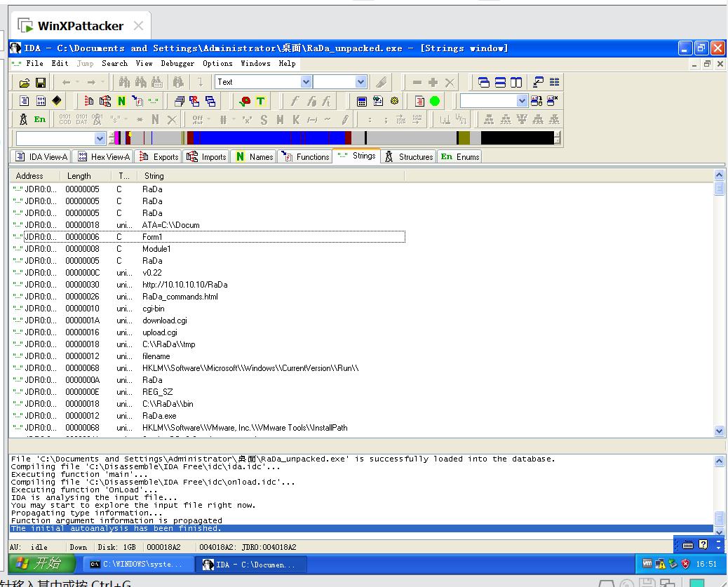
Task: Open exports window toolbar icon
Action: coord(88,101)
